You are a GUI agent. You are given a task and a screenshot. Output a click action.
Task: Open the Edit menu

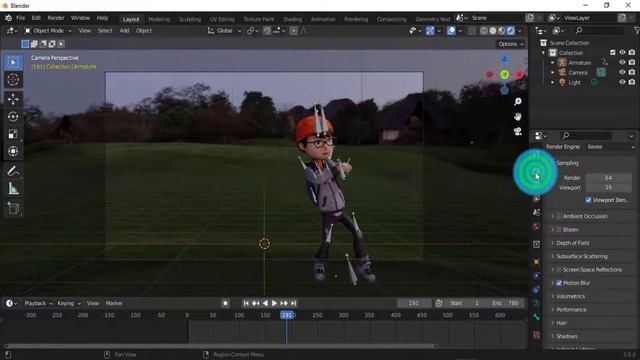(x=36, y=18)
